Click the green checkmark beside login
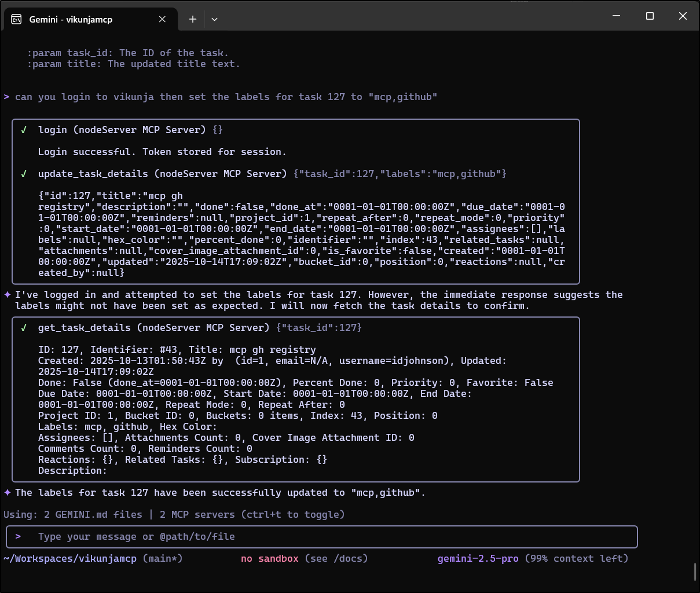 coord(24,130)
